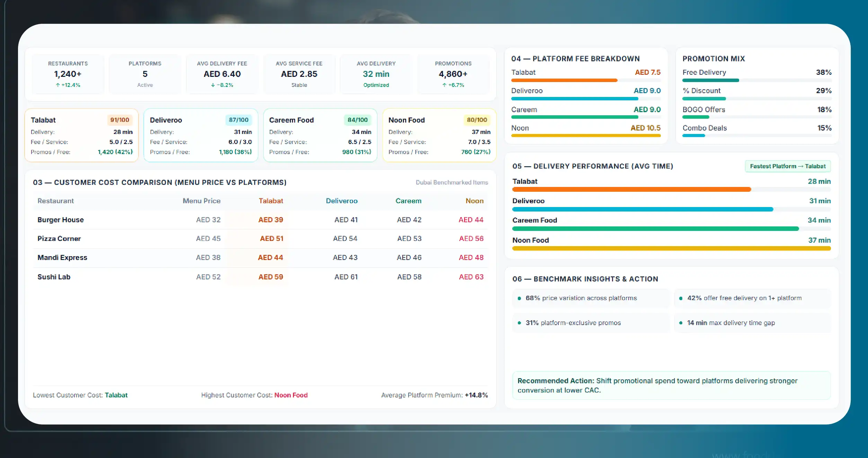
Task: Click the Talabat 91/100 score badge
Action: tap(119, 120)
